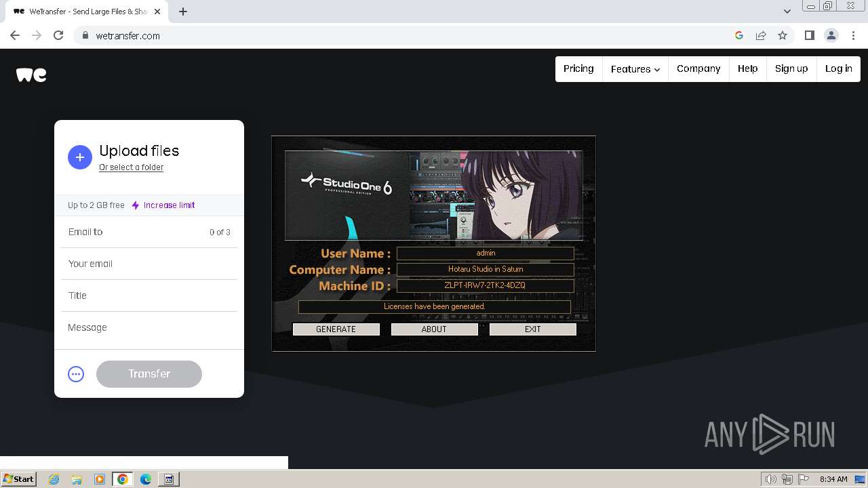Click the '0 of 3' recipients counter
This screenshot has height=488, width=868.
tap(220, 232)
